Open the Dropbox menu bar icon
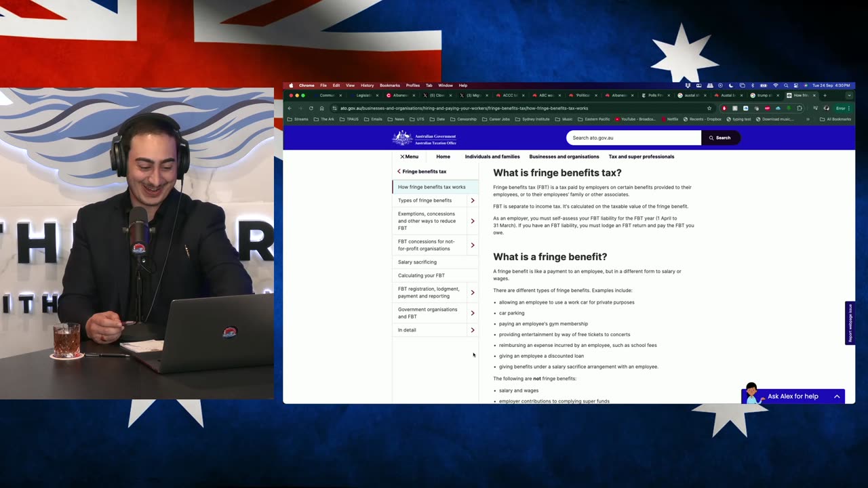The image size is (868, 488). tap(688, 85)
